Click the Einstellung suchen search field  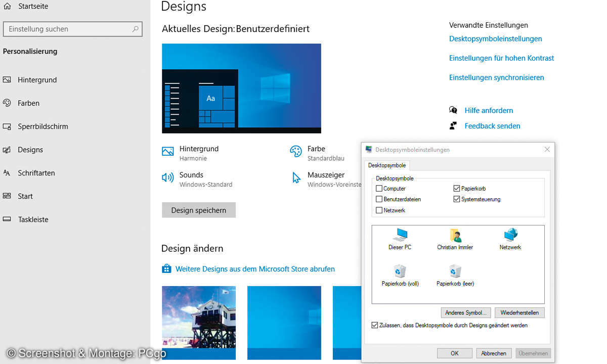[x=73, y=29]
